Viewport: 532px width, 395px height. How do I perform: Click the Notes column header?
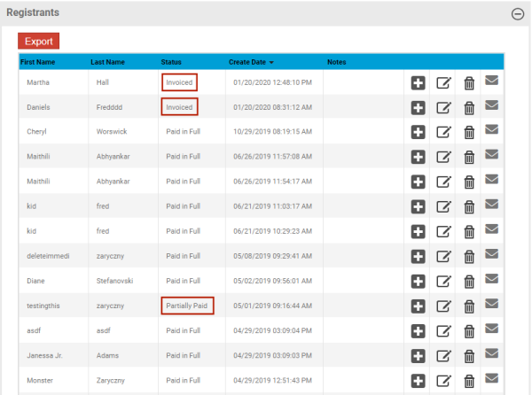click(336, 62)
